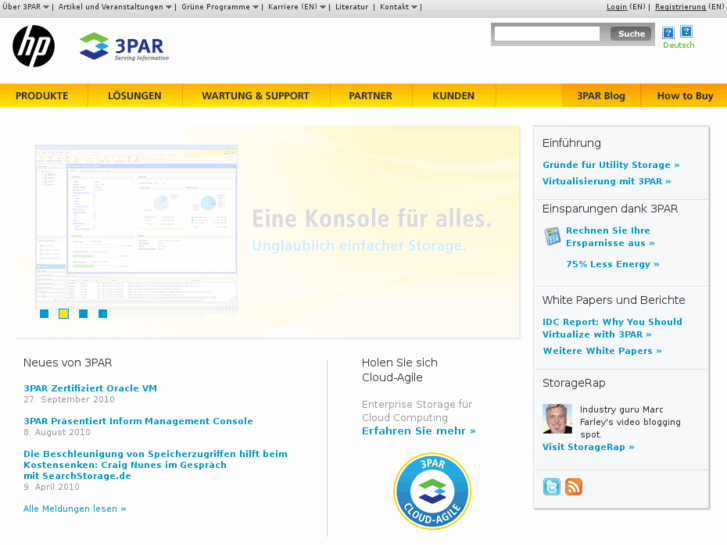Click the date 27. September 2010

click(x=69, y=399)
